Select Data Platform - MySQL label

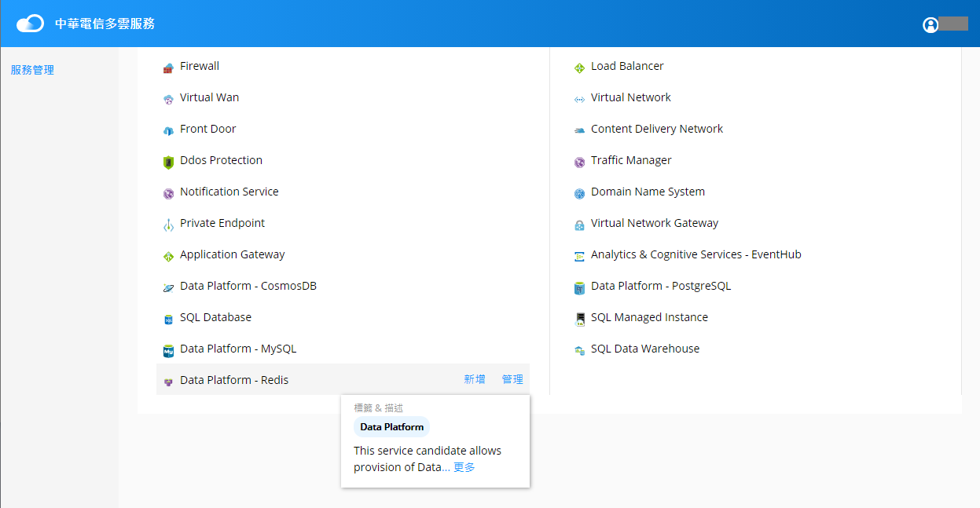tap(238, 349)
